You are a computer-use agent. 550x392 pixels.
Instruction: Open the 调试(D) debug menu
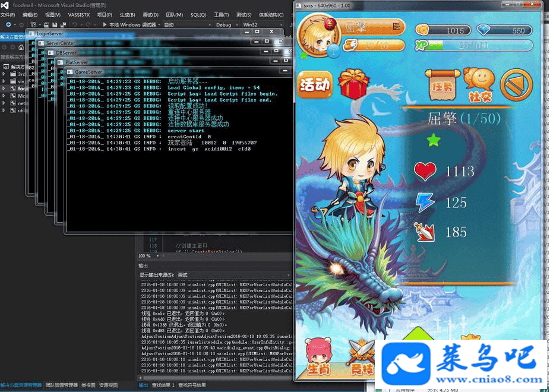pos(151,15)
